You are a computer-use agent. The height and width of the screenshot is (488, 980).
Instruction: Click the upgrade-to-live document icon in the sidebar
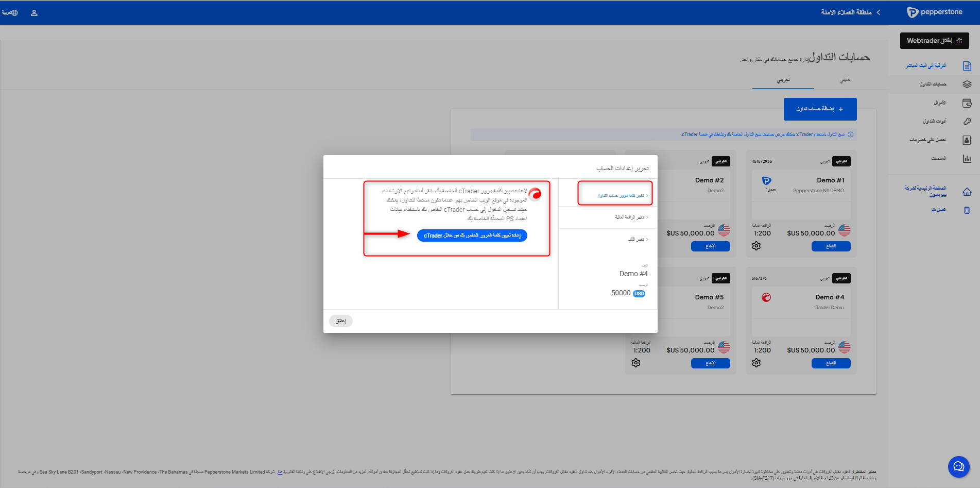tap(967, 66)
